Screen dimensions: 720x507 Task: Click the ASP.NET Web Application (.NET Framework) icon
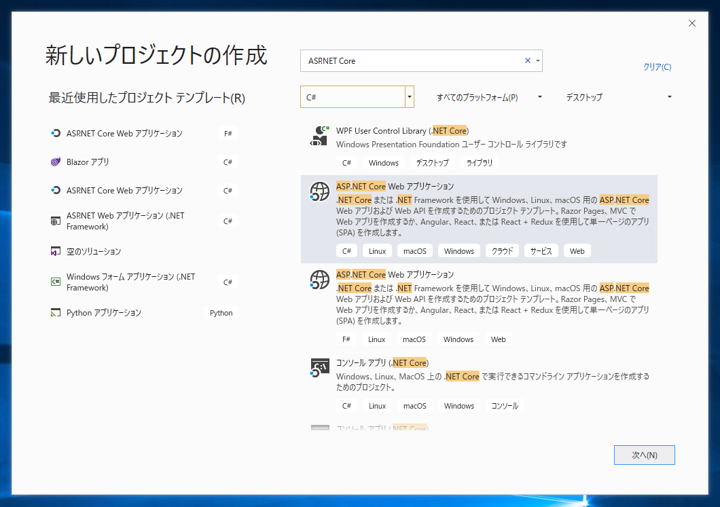[56, 221]
